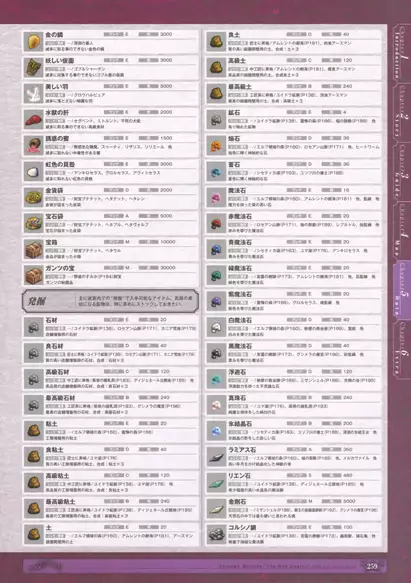Screen dimensions: 411x583
Task: Select the 30000 price of ガンツの宝
Action: tap(168, 268)
